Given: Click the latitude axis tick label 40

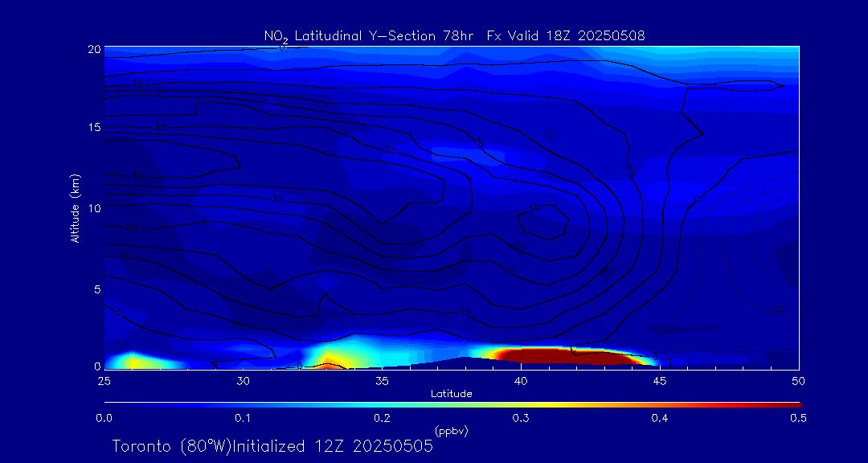Looking at the screenshot, I should click(521, 381).
